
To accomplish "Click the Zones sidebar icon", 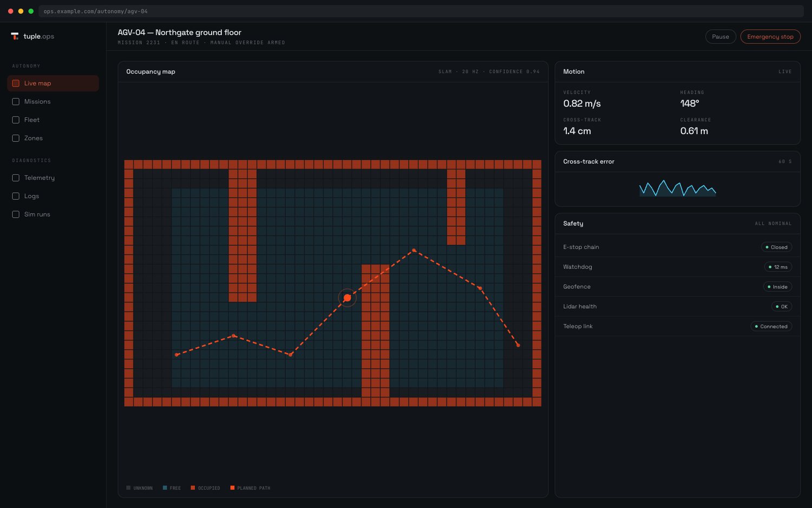I will pos(16,138).
